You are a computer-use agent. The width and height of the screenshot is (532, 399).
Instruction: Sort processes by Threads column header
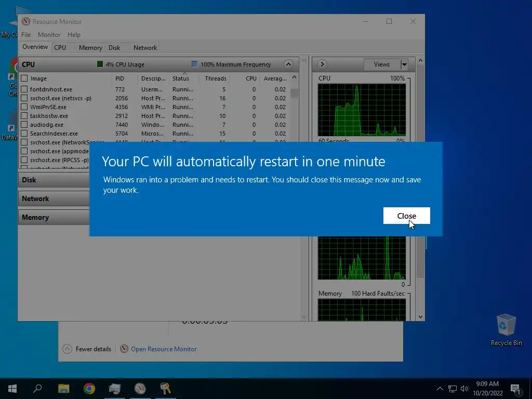216,78
